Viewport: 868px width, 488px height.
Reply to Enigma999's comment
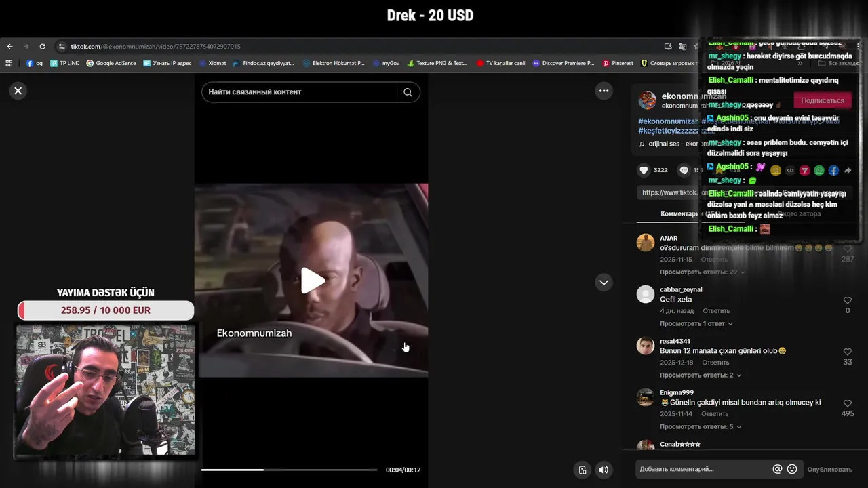715,414
